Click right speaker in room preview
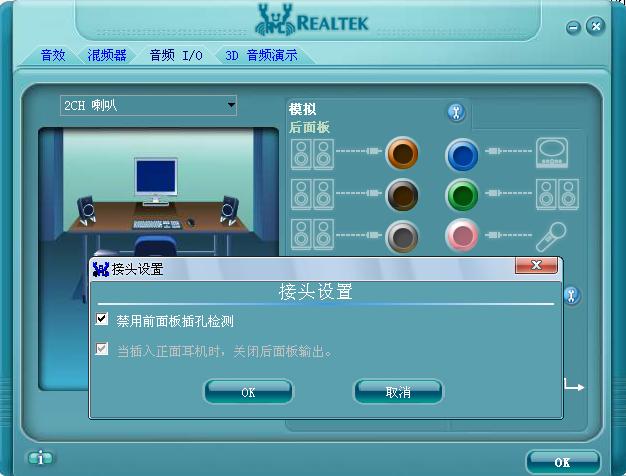This screenshot has height=476, width=626. 229,210
